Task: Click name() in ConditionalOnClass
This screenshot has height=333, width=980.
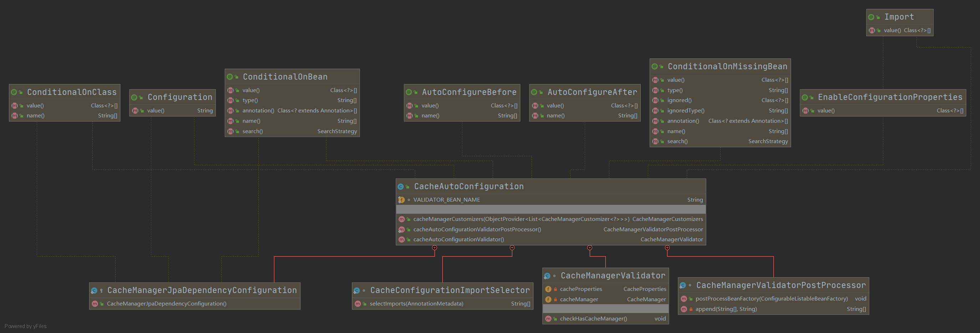Action: coord(35,116)
